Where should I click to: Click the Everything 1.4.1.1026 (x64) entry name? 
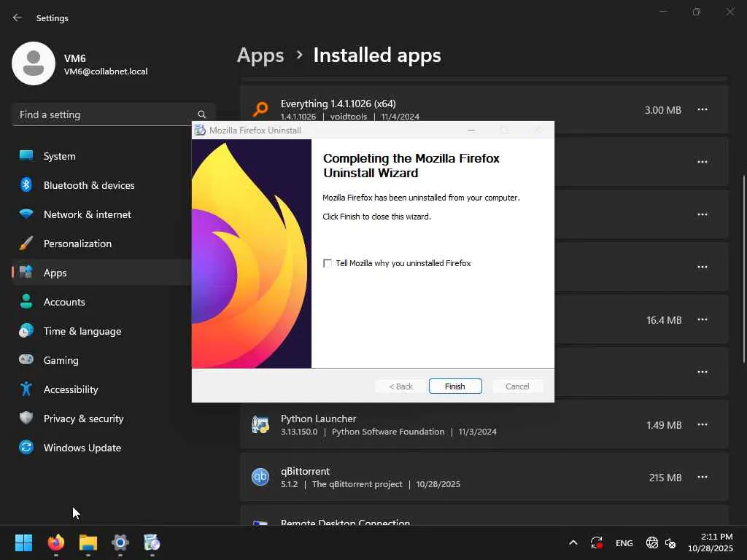338,104
